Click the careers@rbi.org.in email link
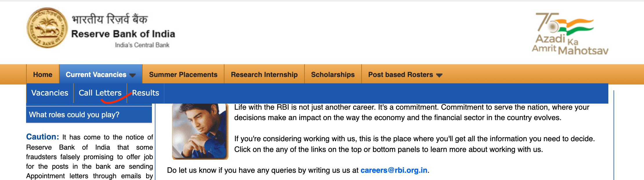Viewport: 644px width, 180px height. pyautogui.click(x=394, y=170)
